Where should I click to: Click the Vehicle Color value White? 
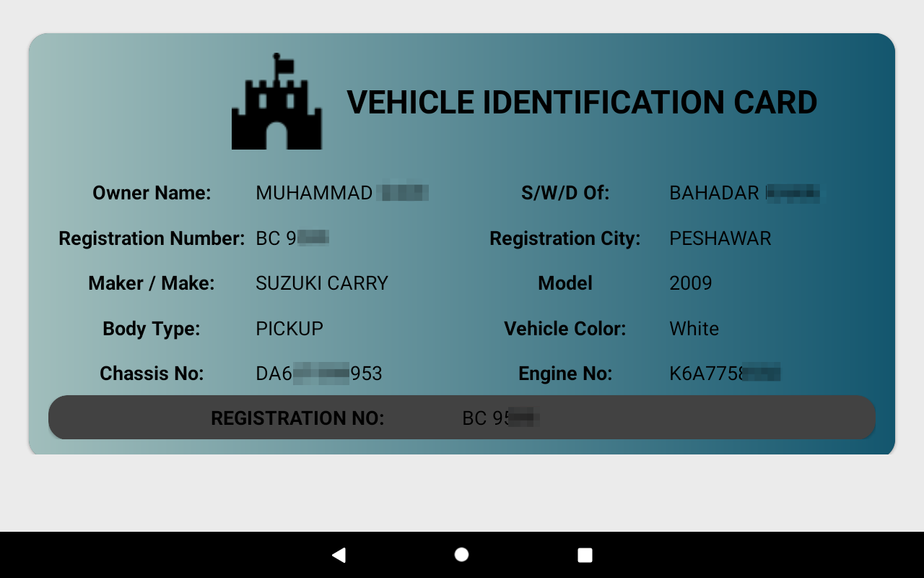click(x=694, y=329)
